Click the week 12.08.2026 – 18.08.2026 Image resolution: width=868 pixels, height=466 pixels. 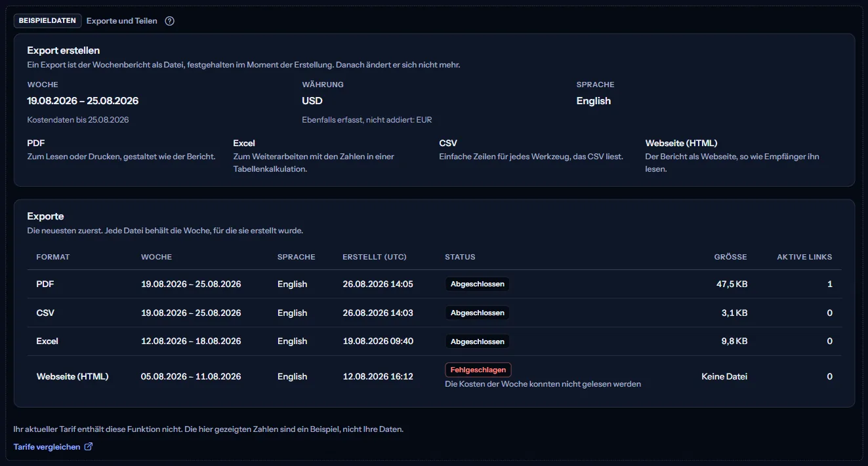(x=191, y=341)
